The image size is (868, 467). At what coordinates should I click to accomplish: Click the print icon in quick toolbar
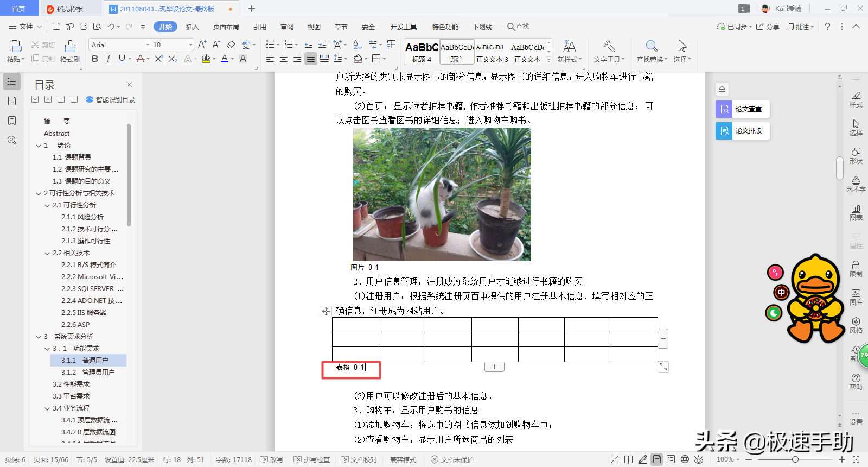click(84, 26)
